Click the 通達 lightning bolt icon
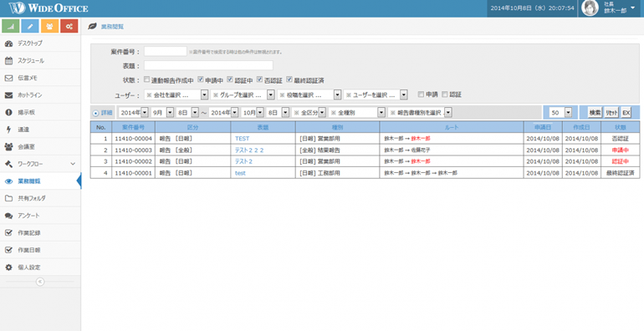644x331 pixels. pyautogui.click(x=8, y=130)
